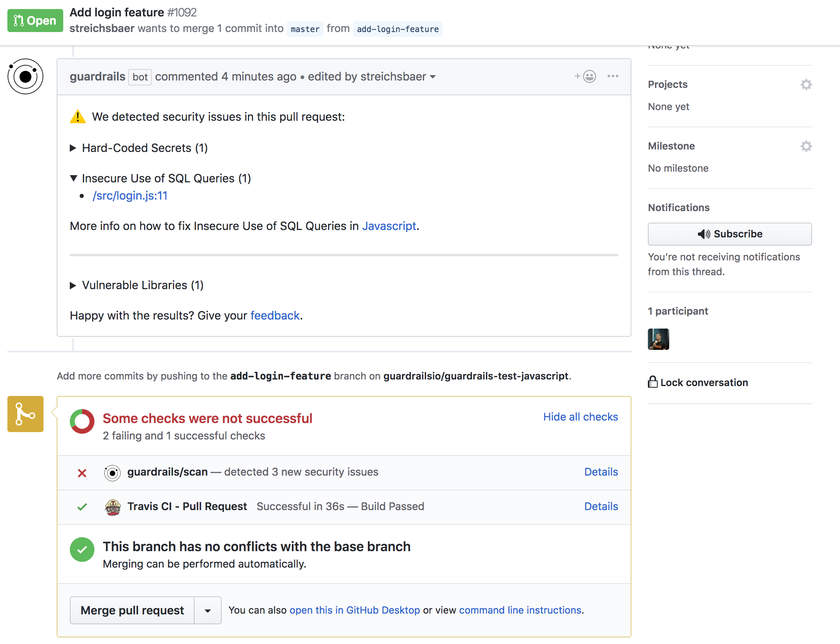Open the /src/login.js:11 link
Screen dimensions: 840x644
tap(130, 196)
